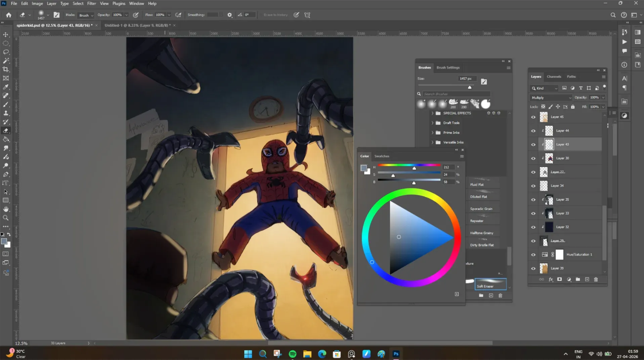Open File Explorer from the taskbar

(x=307, y=354)
